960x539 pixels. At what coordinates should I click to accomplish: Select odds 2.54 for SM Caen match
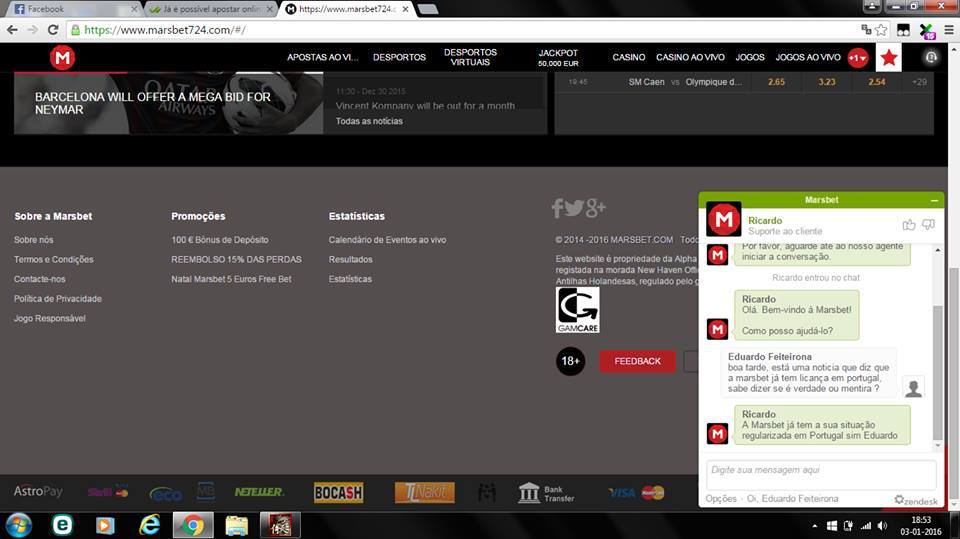click(x=877, y=82)
